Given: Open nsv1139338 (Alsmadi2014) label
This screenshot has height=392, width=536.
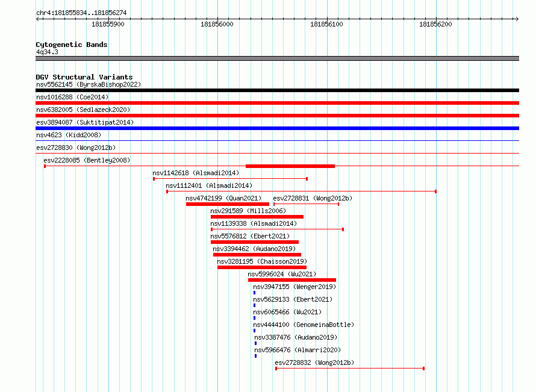Looking at the screenshot, I should pyautogui.click(x=254, y=223).
